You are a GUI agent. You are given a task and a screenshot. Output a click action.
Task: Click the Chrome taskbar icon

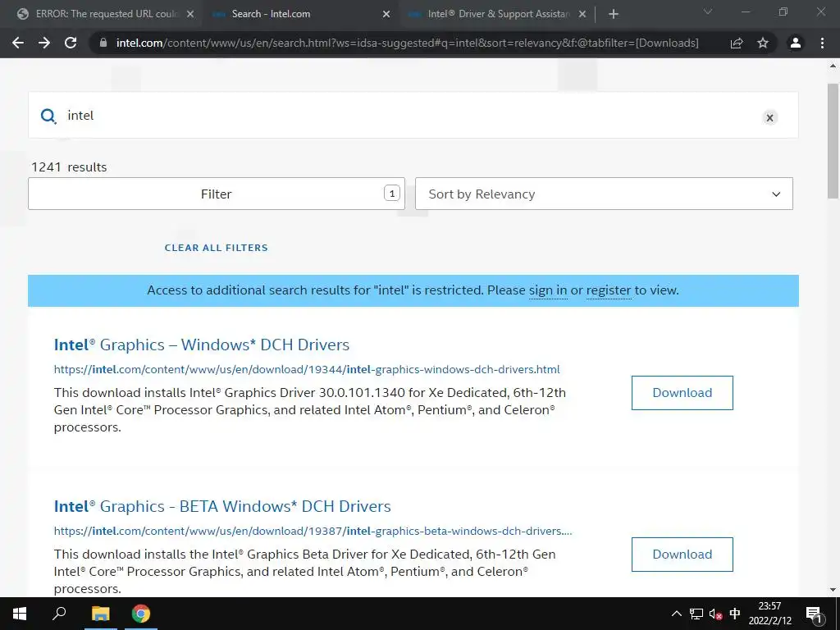141,614
